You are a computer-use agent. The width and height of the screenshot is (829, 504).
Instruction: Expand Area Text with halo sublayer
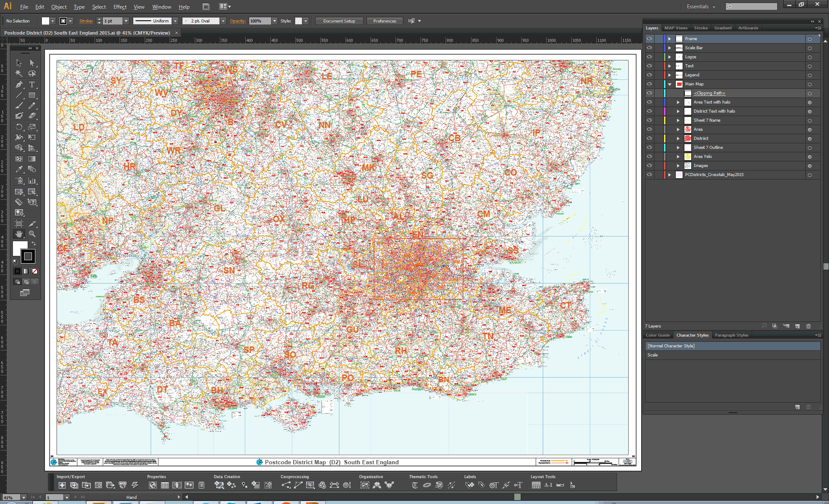click(678, 102)
